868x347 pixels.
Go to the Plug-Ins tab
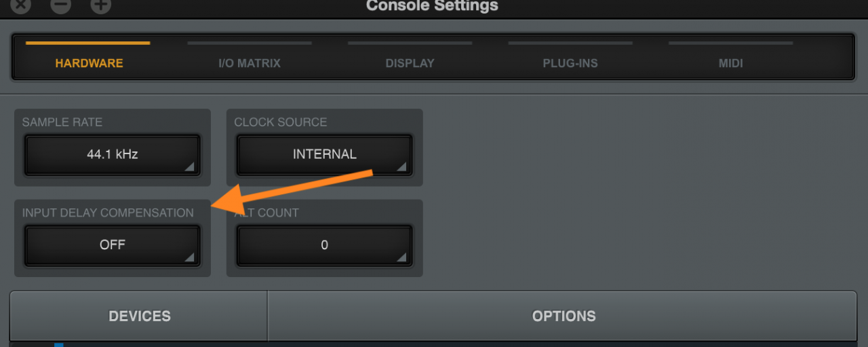(x=570, y=63)
